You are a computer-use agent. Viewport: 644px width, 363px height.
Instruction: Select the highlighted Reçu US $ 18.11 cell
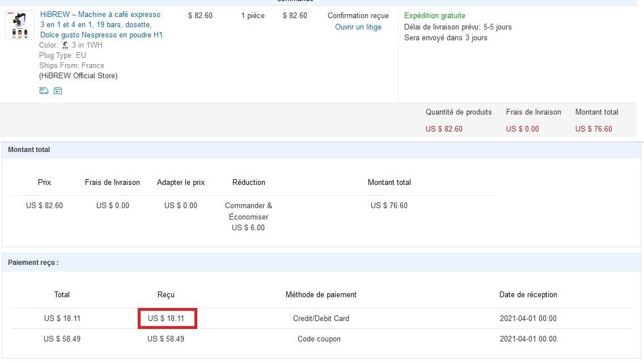pos(168,319)
